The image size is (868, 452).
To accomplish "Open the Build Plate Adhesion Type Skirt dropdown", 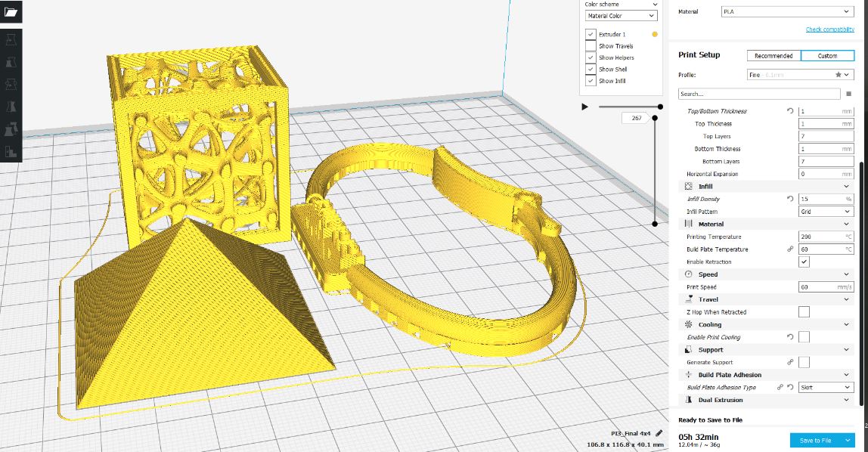I will (x=826, y=387).
